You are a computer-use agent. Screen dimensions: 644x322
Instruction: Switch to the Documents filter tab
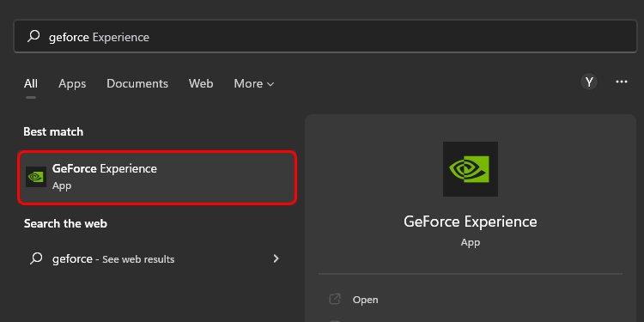point(137,84)
